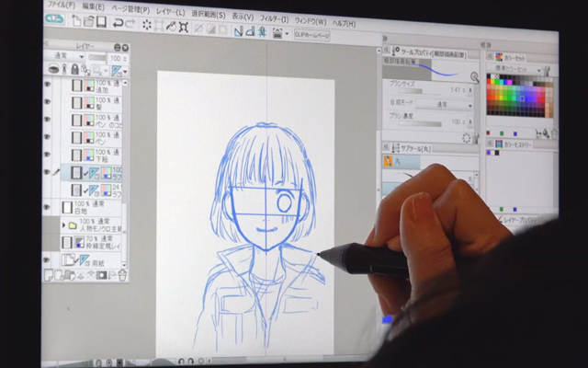This screenshot has height=368, width=588.
Task: Click the Save floppy disk icon
Action: point(102,22)
